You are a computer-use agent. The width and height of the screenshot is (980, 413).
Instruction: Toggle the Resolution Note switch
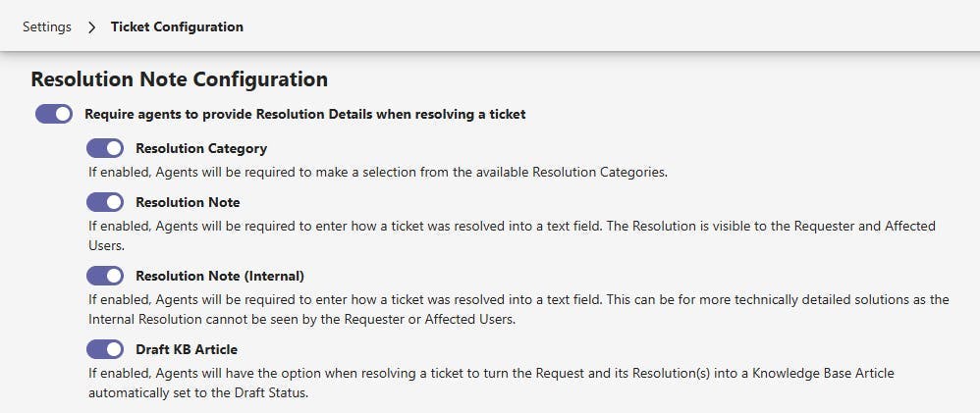105,202
